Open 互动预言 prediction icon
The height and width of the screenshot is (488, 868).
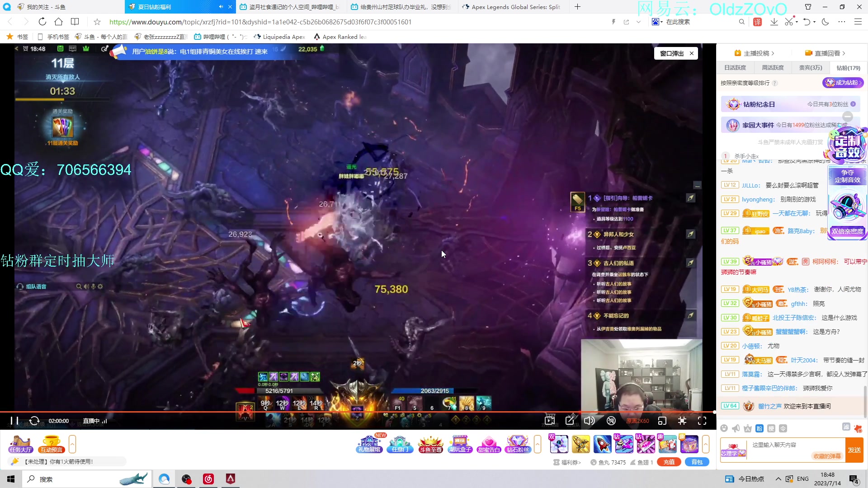(52, 445)
